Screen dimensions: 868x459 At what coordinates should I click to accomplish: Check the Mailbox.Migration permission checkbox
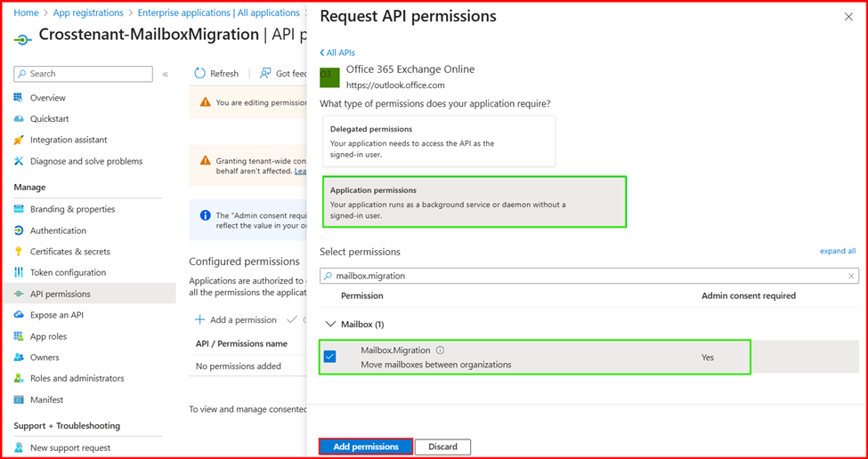point(330,357)
